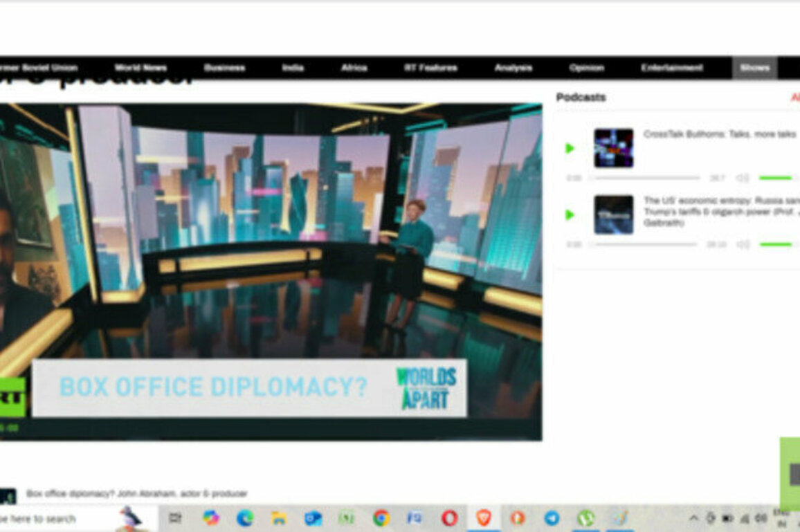Viewport: 800px width, 532px height.
Task: Open the Opera browser taskbar icon
Action: pos(450,519)
